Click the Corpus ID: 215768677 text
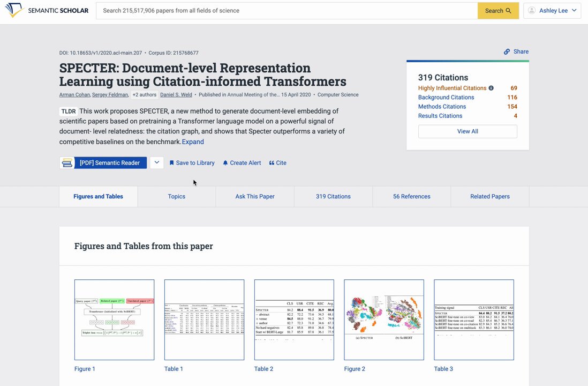The width and height of the screenshot is (588, 386). click(x=174, y=53)
